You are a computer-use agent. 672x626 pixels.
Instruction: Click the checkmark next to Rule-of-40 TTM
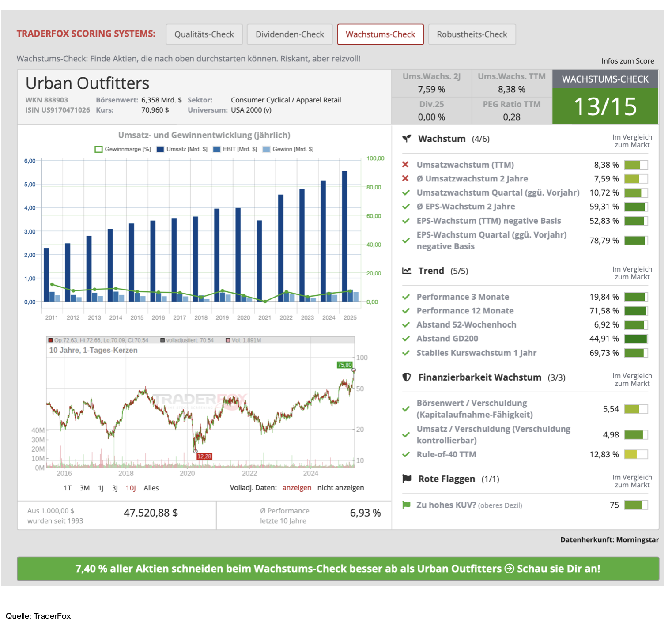(x=406, y=454)
